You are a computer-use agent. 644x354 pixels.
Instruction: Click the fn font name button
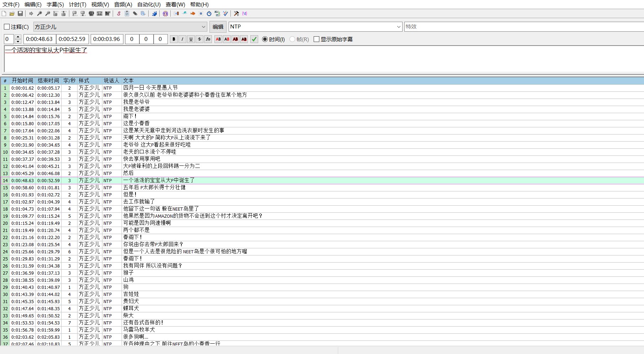(208, 39)
